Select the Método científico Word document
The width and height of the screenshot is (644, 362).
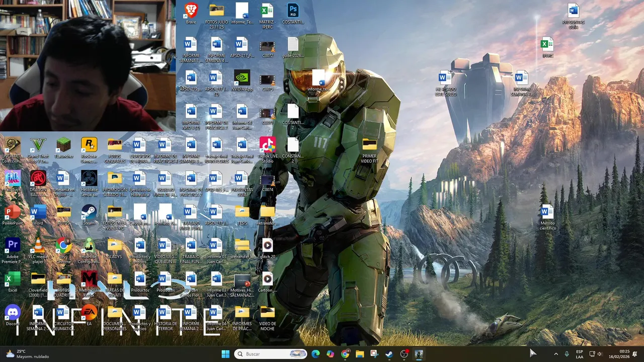click(547, 217)
